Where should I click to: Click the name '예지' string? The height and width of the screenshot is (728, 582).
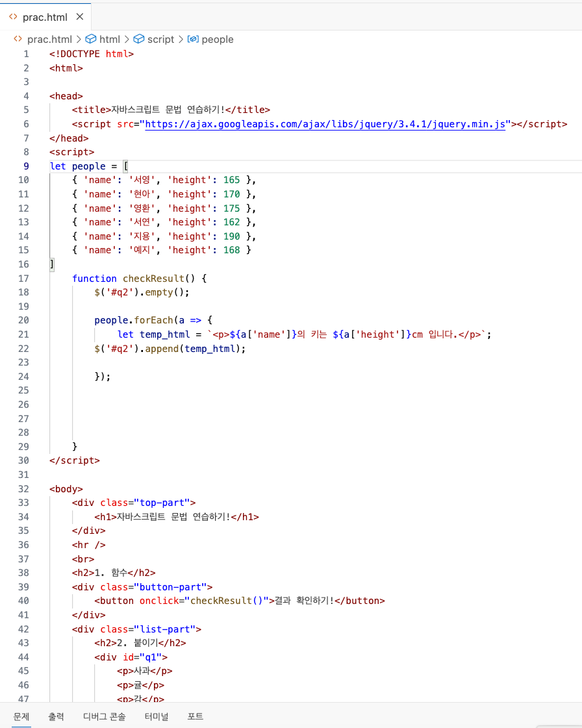[142, 250]
